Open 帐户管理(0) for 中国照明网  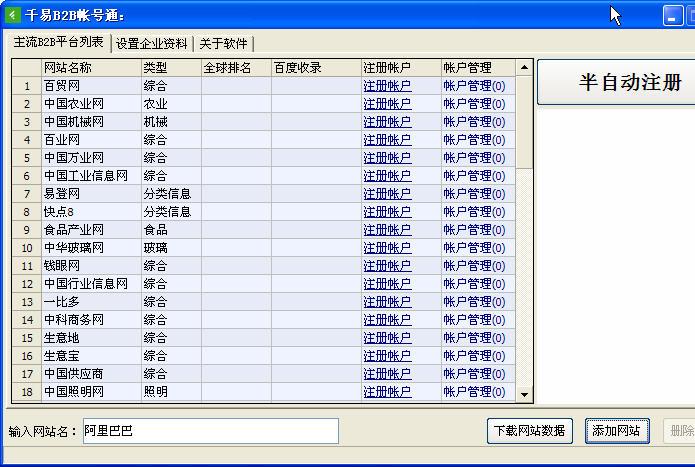pos(474,392)
